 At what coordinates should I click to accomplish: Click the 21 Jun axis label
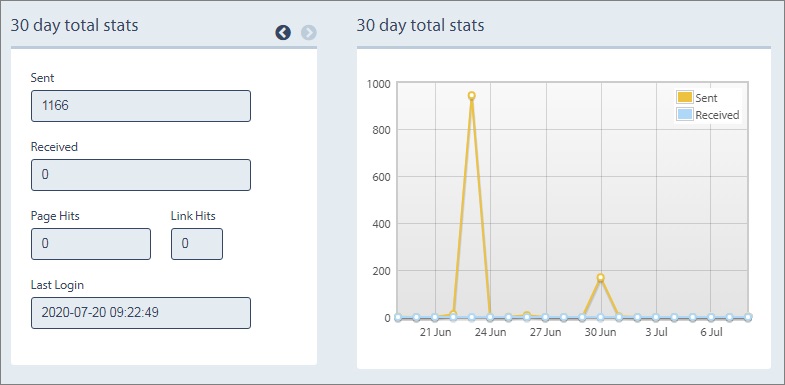[x=435, y=332]
